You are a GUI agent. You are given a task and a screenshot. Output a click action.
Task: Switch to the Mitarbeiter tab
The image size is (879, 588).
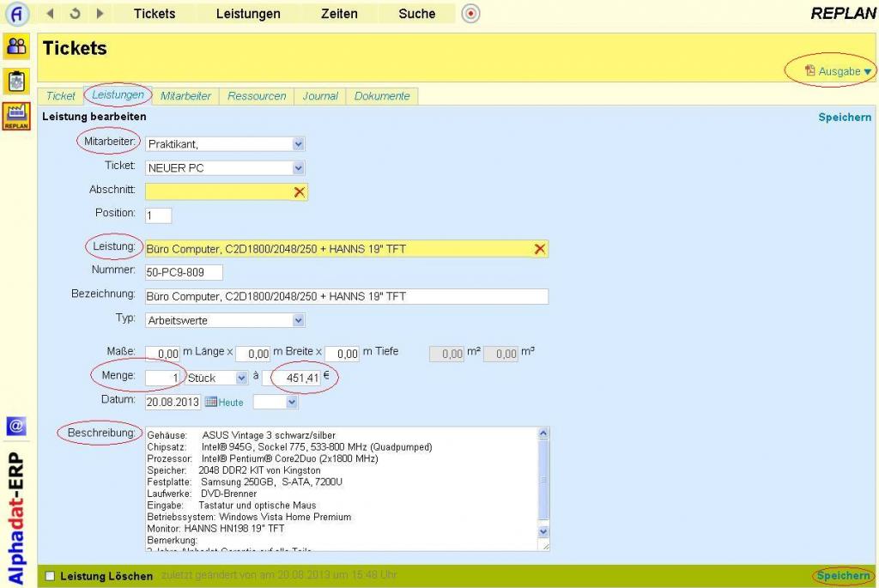pyautogui.click(x=185, y=96)
